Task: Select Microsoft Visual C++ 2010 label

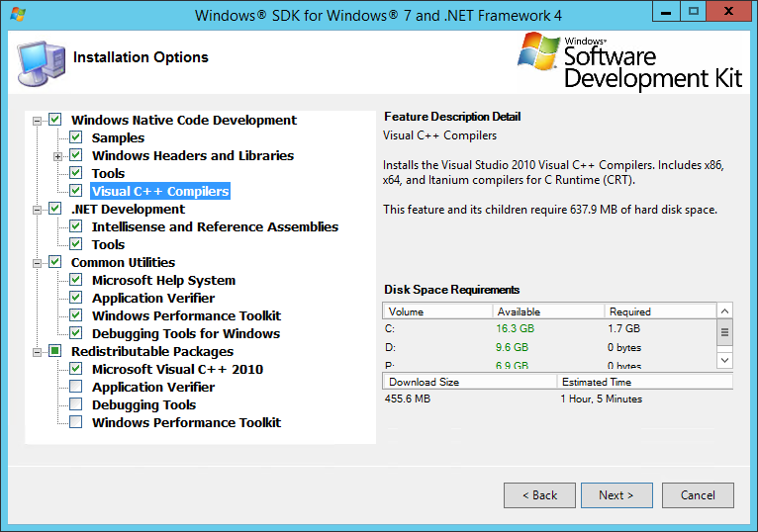Action: (x=177, y=369)
